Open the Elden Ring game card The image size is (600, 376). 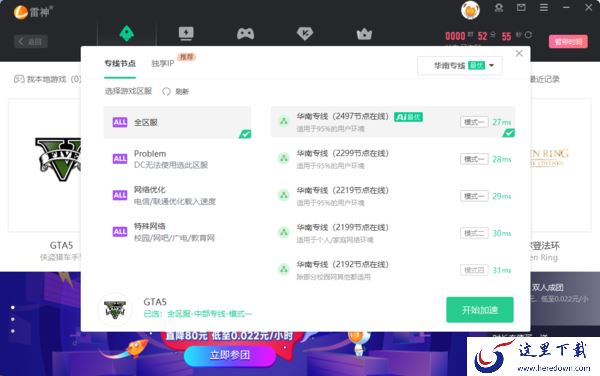coord(561,165)
